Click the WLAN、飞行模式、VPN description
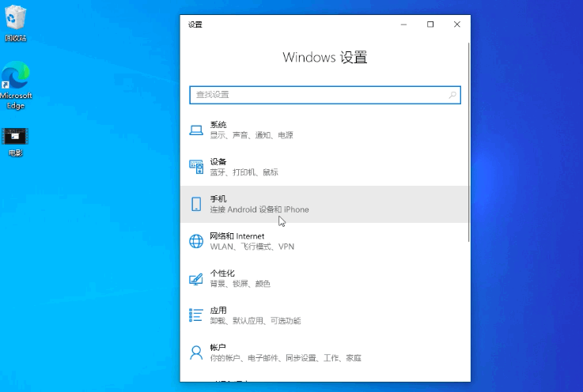This screenshot has height=392, width=583. click(x=252, y=247)
